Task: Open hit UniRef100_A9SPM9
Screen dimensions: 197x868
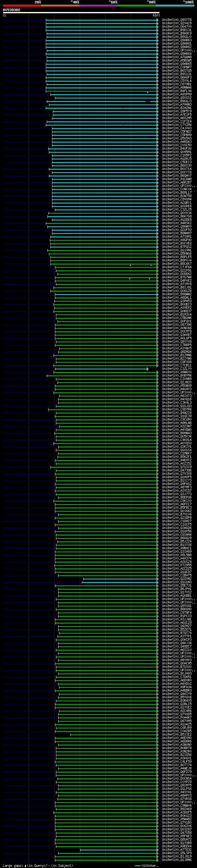Action: tap(177, 94)
